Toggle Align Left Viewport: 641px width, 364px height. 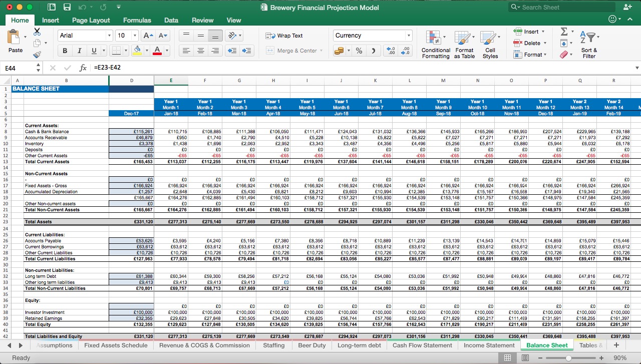186,51
